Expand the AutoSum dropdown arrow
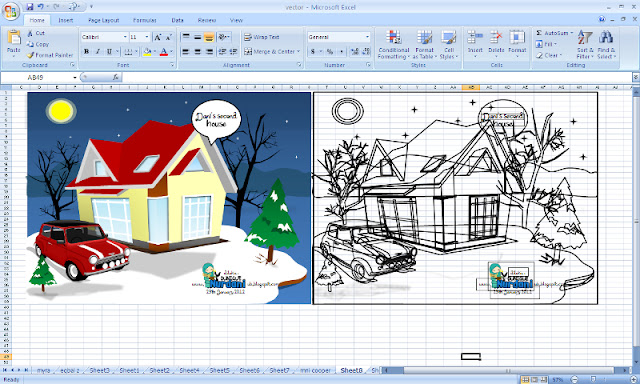 tap(571, 33)
